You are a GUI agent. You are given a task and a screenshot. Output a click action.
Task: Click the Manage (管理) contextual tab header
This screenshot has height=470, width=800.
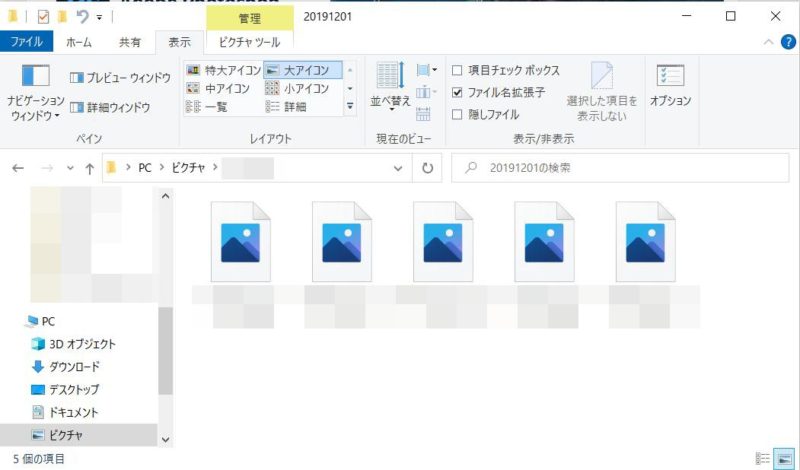(x=250, y=18)
